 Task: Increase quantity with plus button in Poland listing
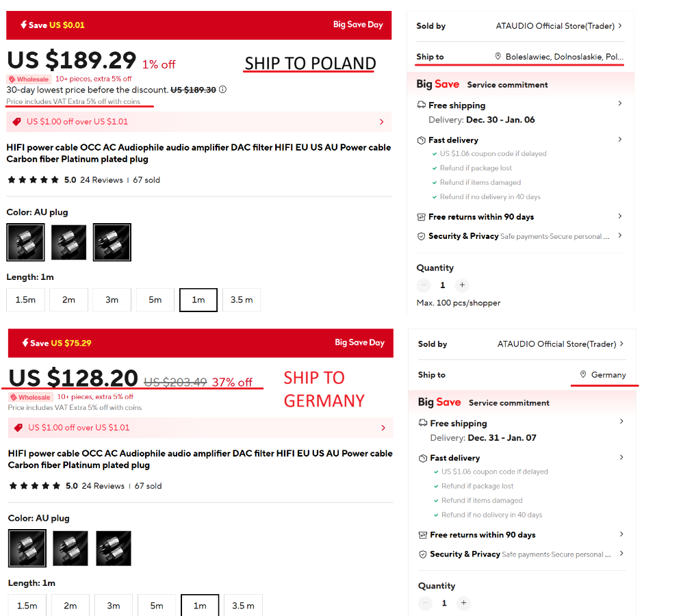coord(462,285)
